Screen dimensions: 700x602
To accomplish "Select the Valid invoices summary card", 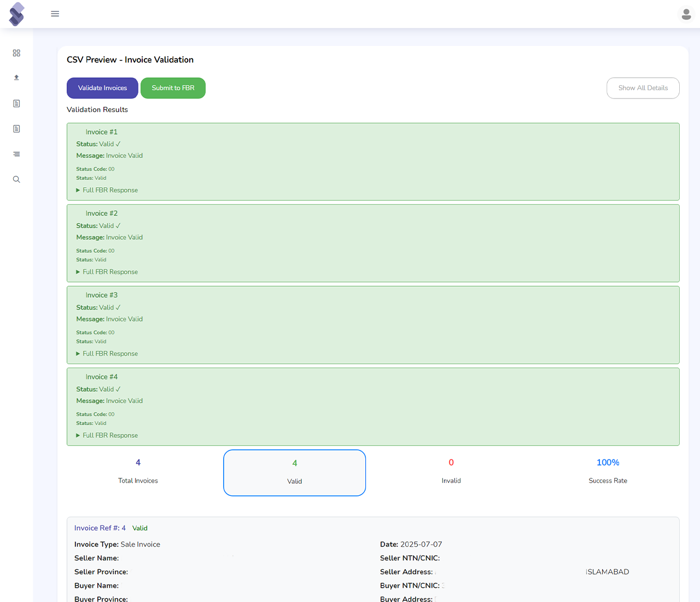I will point(294,473).
